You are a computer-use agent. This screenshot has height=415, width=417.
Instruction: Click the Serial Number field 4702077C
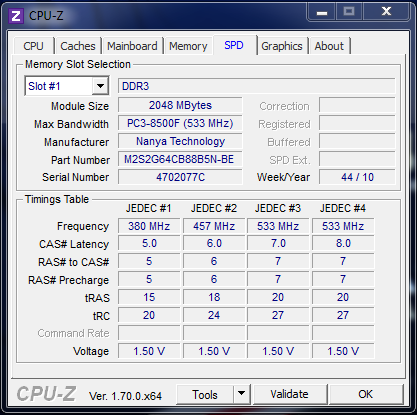coord(180,177)
